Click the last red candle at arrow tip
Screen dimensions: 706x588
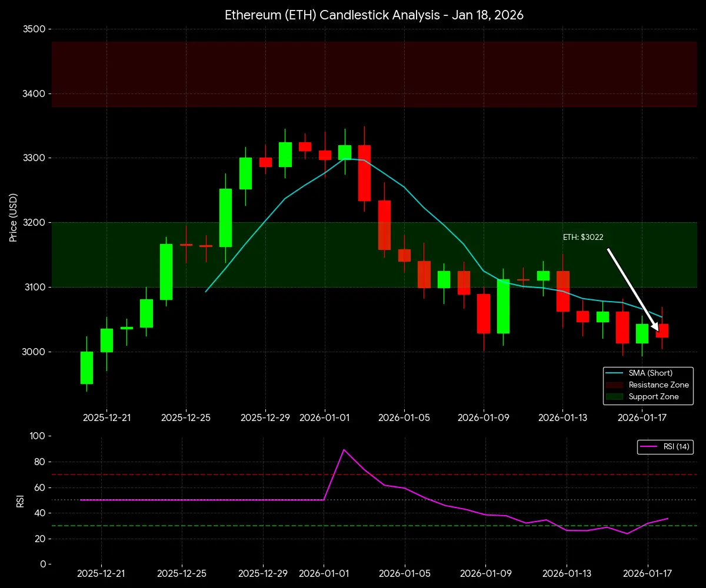(662, 330)
